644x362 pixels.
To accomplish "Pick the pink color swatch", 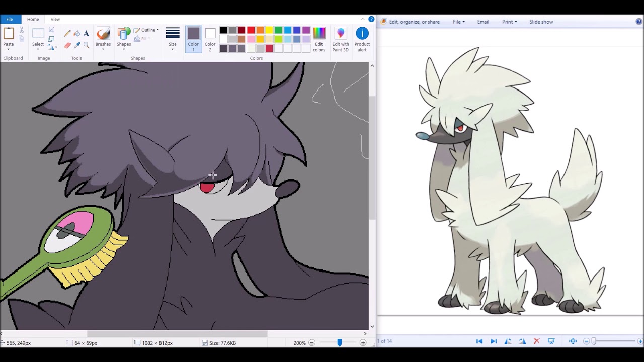I will click(251, 39).
